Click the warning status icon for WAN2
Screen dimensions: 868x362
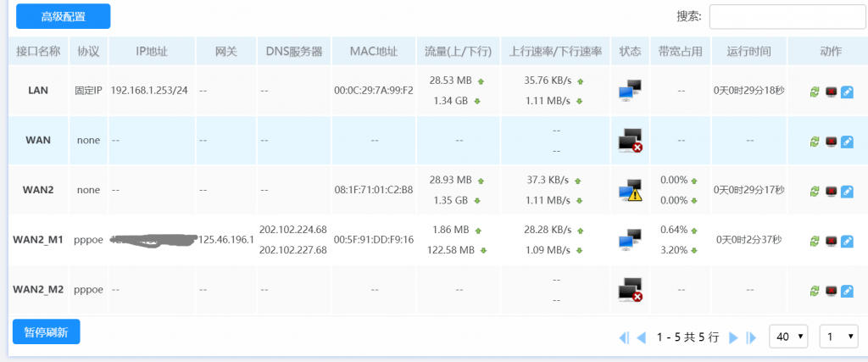coord(630,190)
